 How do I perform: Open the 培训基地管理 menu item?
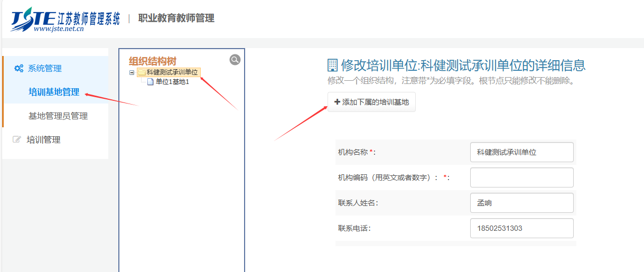[54, 92]
